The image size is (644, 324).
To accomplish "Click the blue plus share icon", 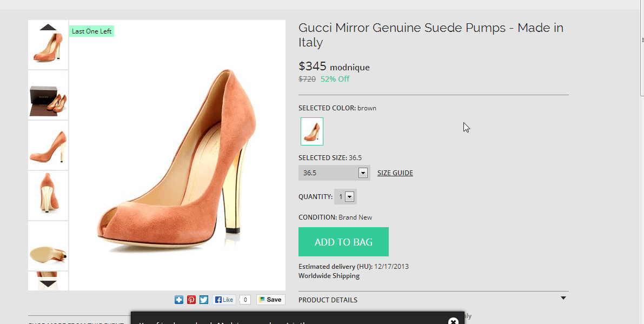I will tap(179, 300).
